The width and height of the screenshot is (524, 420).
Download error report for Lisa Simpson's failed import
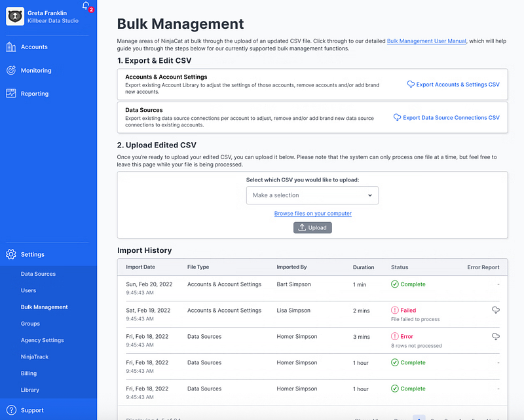point(496,311)
